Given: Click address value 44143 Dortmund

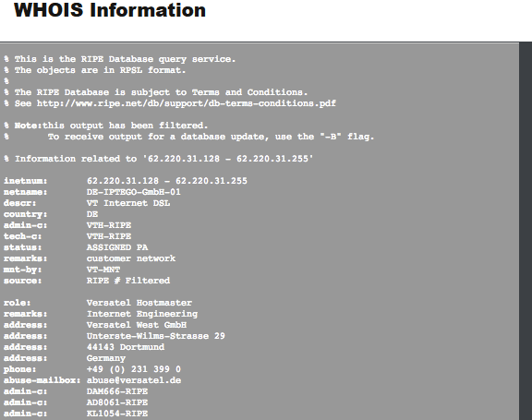Looking at the screenshot, I should click(126, 347).
